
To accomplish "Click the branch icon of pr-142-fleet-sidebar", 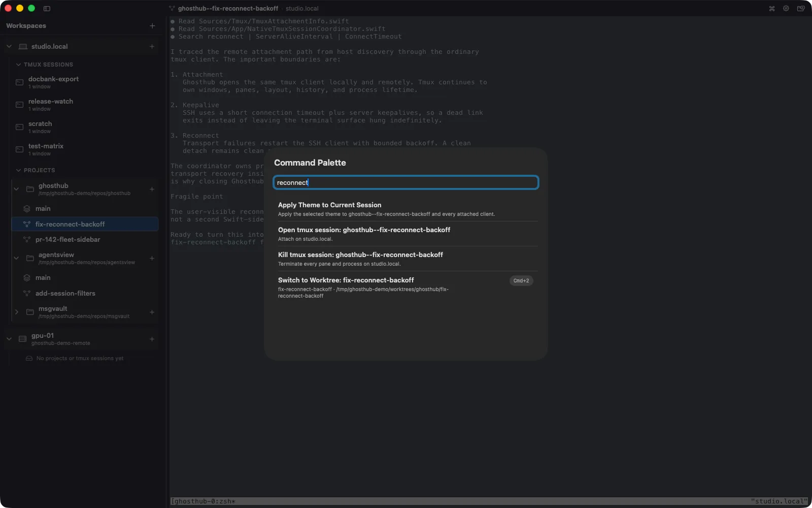I will point(27,239).
